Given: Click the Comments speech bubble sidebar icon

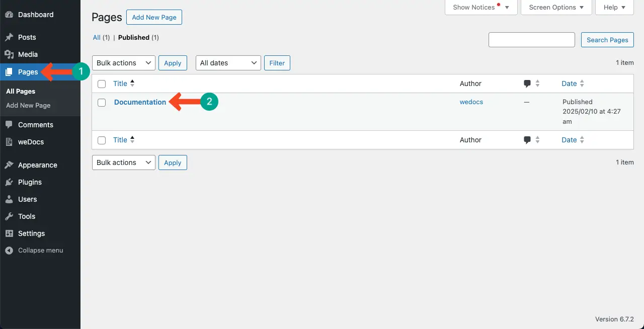Looking at the screenshot, I should [9, 125].
